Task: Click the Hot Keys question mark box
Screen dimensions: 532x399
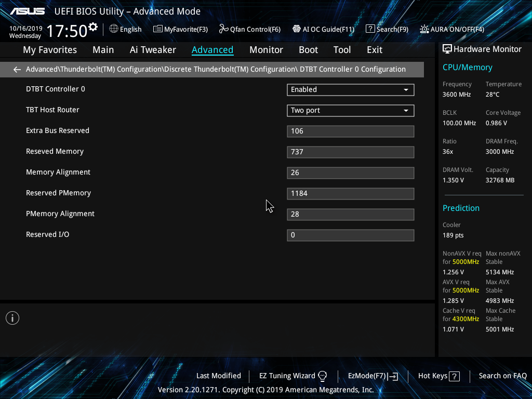Action: pos(454,376)
